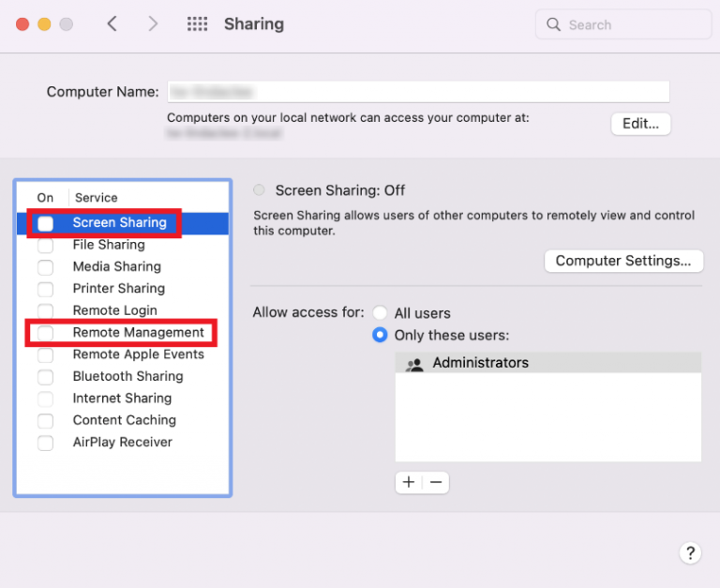Click the Edit... button
Image resolution: width=720 pixels, height=588 pixels.
pos(640,124)
